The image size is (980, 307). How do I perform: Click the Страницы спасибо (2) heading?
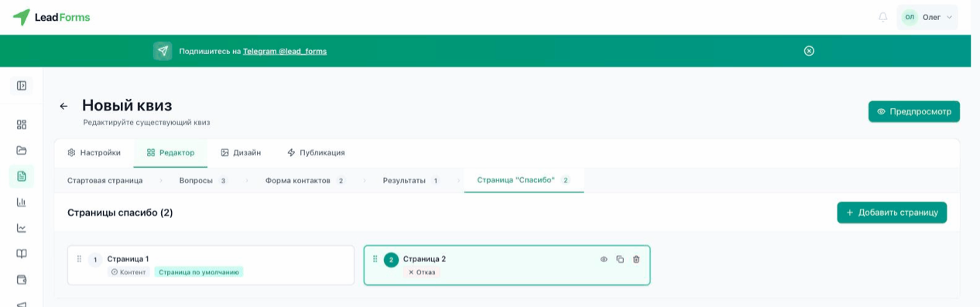coord(120,213)
